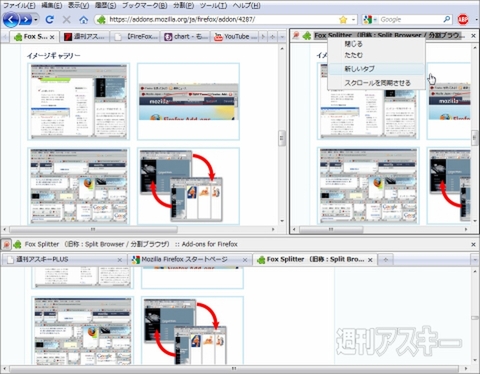
Task: Switch to the 週刊アス... tab in top strip
Action: [x=85, y=37]
